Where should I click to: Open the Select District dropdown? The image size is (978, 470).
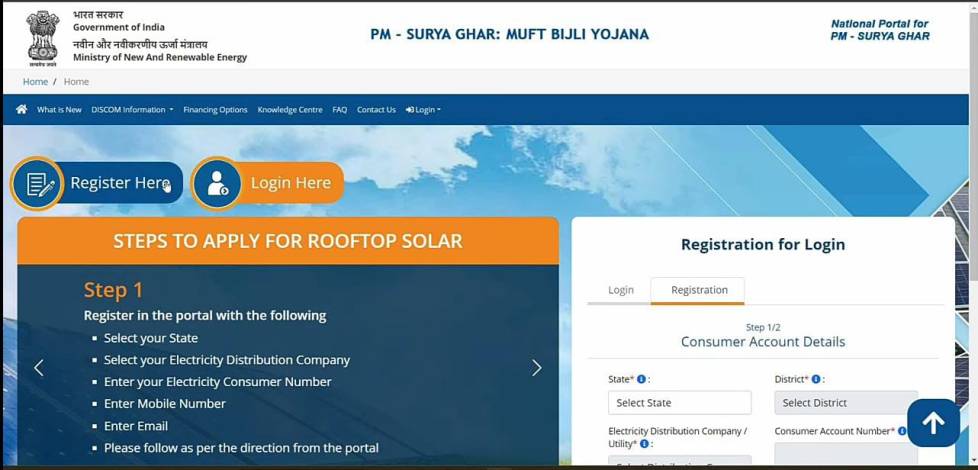pyautogui.click(x=846, y=403)
